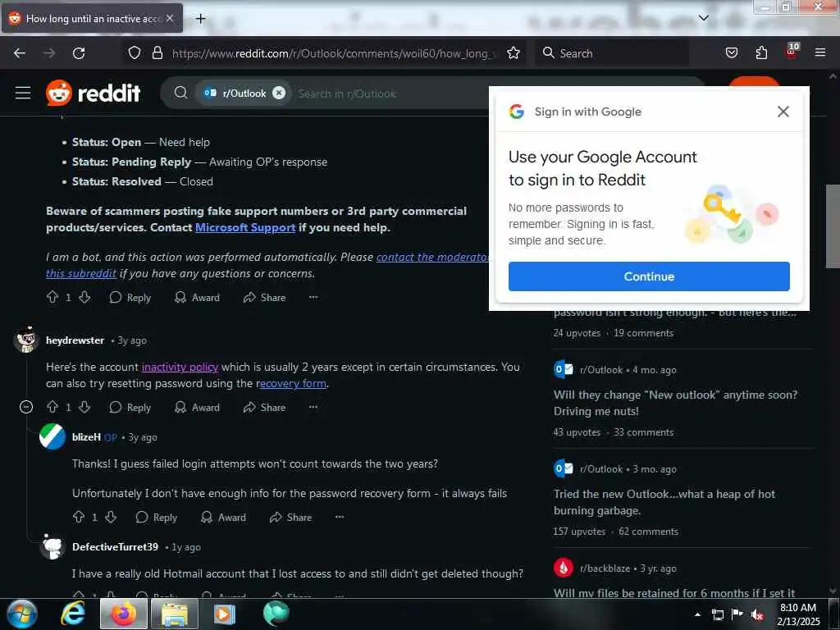Open heydrewster's user profile name
The height and width of the screenshot is (630, 840).
coord(75,340)
